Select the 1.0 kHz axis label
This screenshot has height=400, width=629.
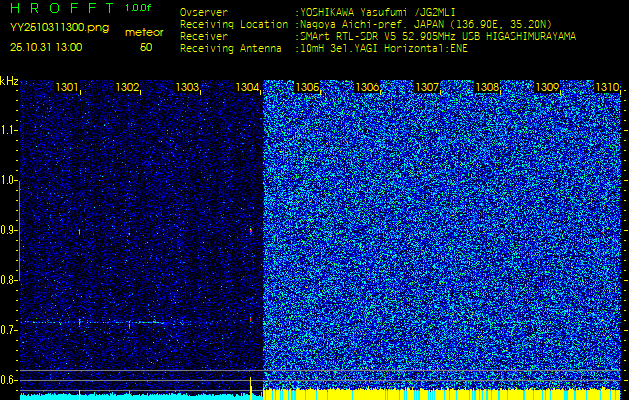[x=9, y=180]
